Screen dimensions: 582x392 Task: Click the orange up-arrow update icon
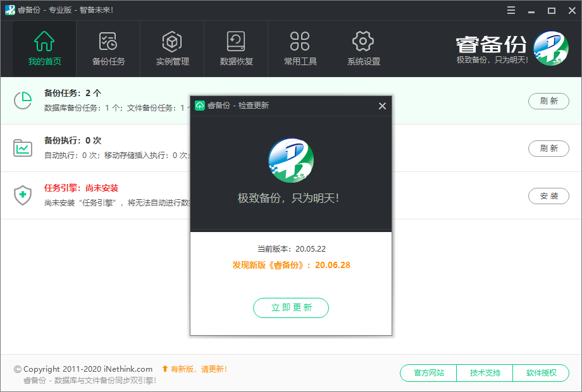coord(165,369)
